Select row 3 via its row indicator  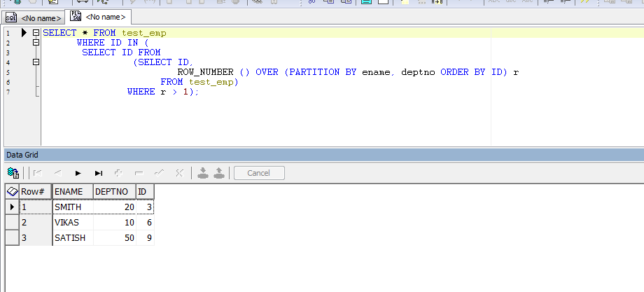[x=11, y=237]
